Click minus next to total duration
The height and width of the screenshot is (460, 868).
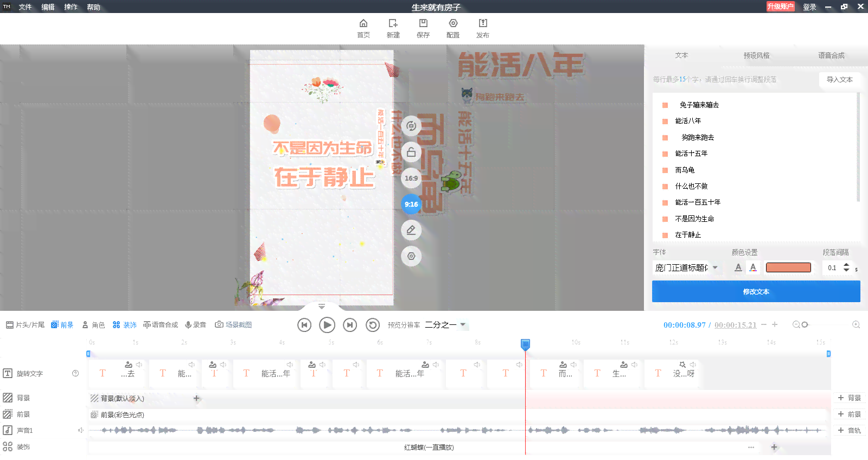[x=764, y=324]
